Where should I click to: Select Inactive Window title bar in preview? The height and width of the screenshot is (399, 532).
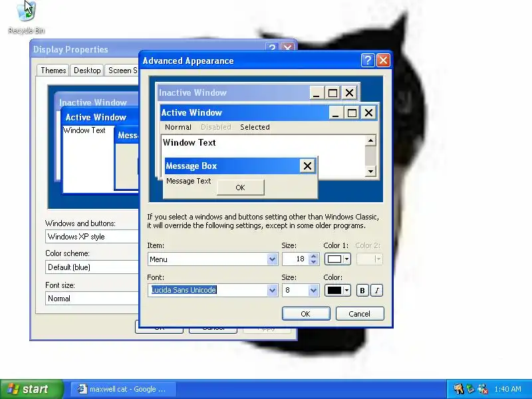pos(234,92)
